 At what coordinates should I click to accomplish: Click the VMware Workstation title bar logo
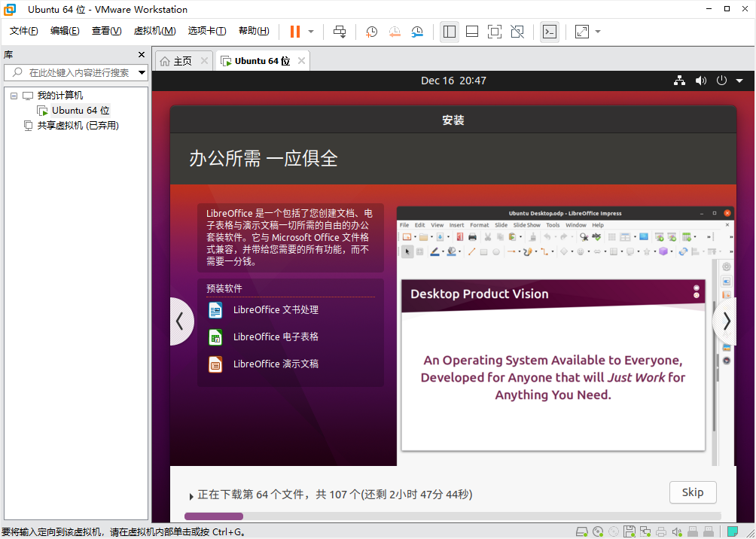10,9
